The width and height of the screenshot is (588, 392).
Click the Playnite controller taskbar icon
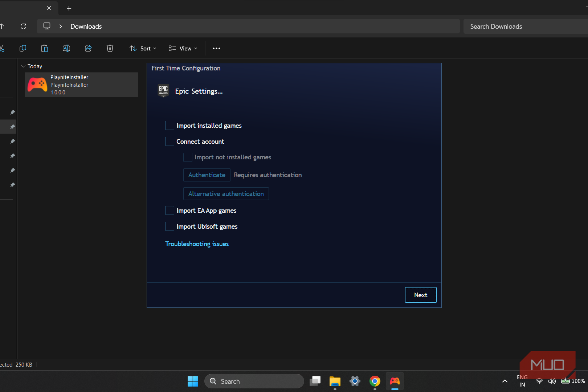tap(395, 381)
